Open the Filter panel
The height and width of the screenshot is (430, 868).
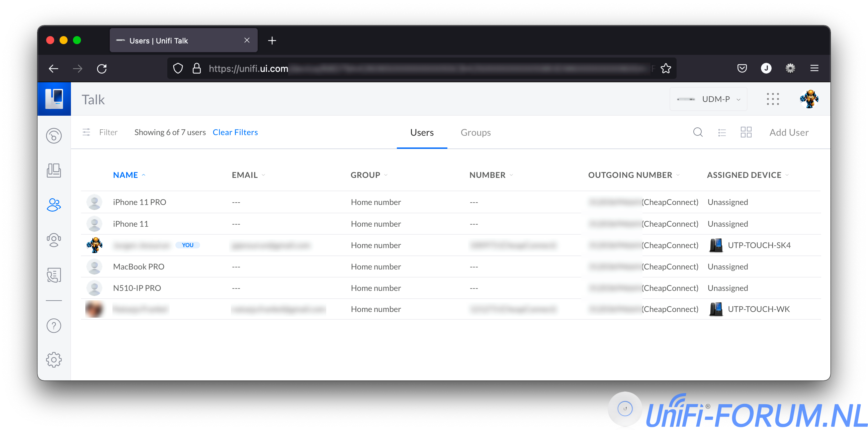(100, 132)
